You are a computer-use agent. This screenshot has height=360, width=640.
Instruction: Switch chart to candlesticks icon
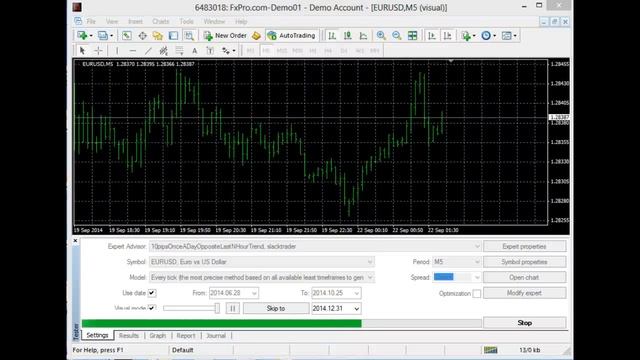pos(347,36)
